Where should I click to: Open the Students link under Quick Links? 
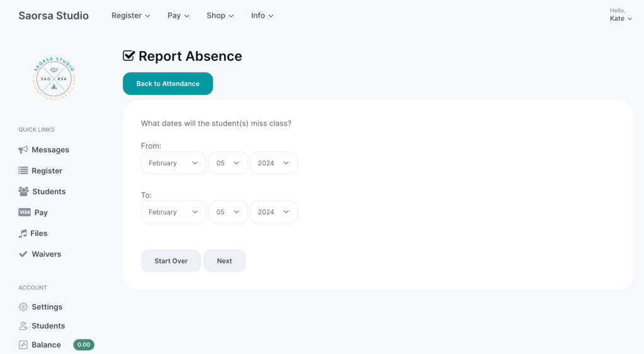[x=42, y=192]
